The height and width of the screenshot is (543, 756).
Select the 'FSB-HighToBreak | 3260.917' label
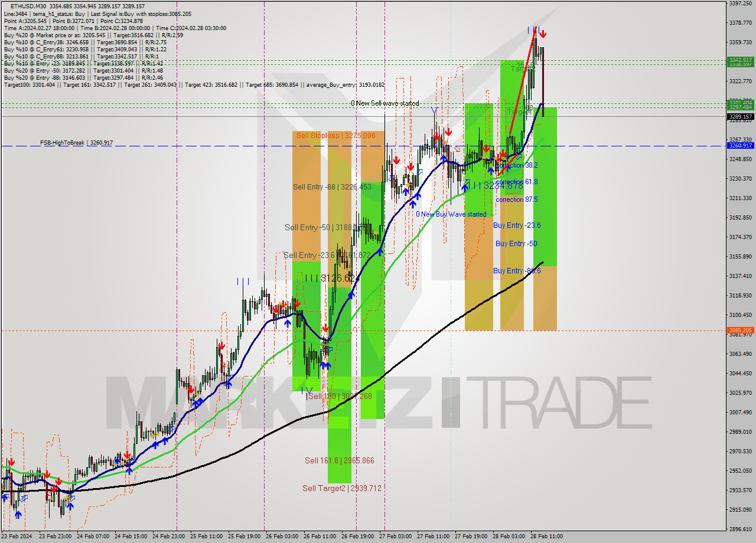pyautogui.click(x=76, y=143)
